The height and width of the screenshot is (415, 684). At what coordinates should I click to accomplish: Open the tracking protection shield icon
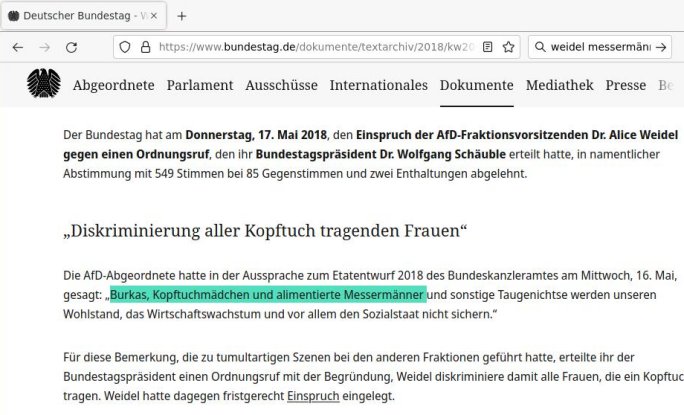125,47
